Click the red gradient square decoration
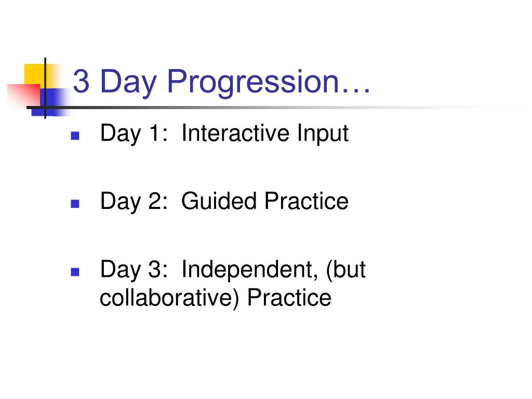 click(24, 95)
